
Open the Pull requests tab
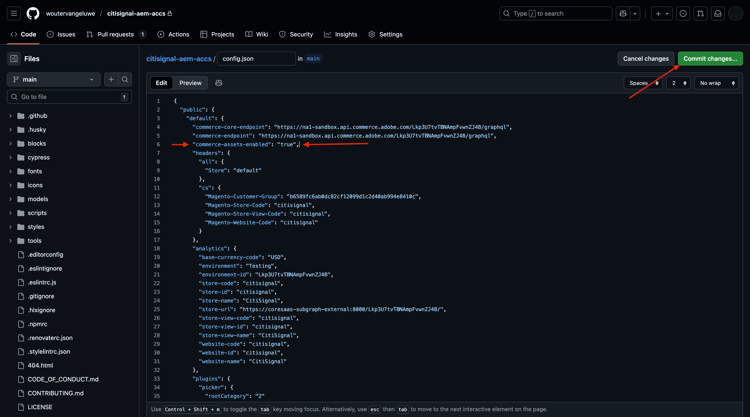click(116, 34)
